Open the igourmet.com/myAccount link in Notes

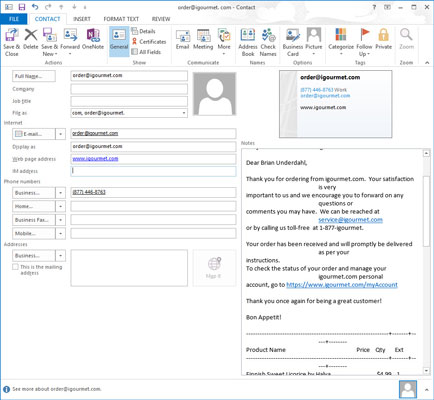pyautogui.click(x=342, y=285)
